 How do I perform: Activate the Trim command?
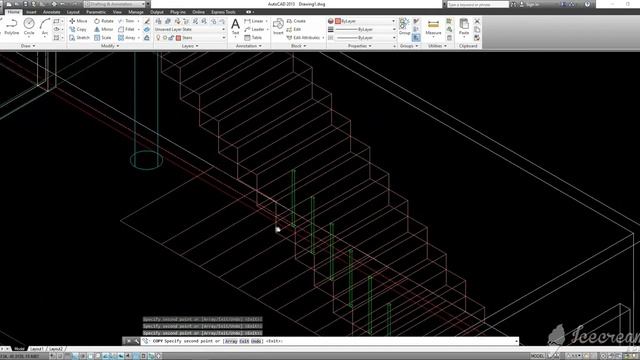coord(127,21)
